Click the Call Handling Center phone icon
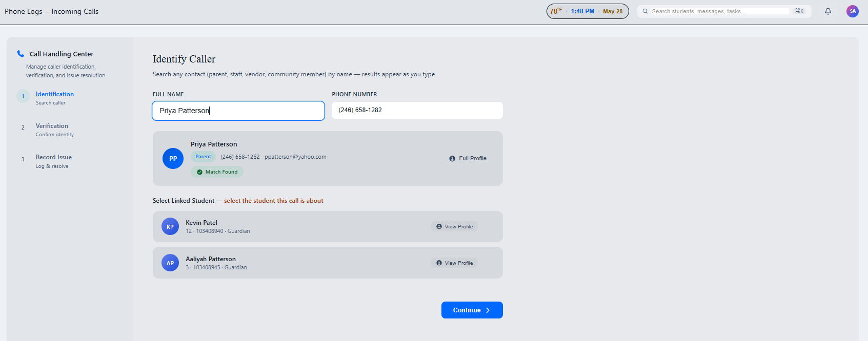This screenshot has height=341, width=868. [x=21, y=53]
